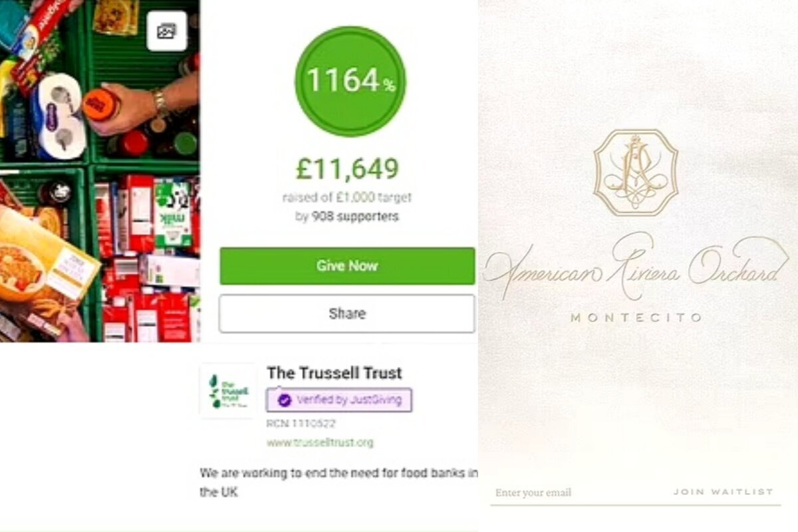
Task: Select the American Riviera Orchard script title
Action: point(636,266)
